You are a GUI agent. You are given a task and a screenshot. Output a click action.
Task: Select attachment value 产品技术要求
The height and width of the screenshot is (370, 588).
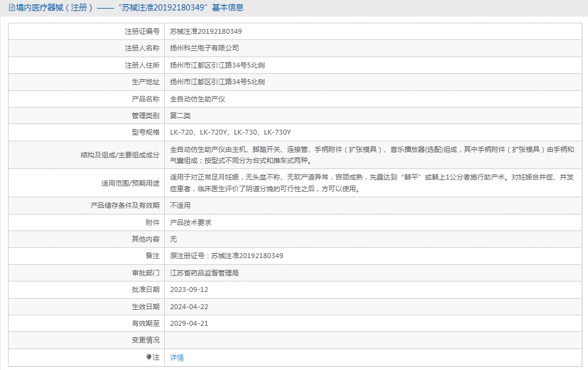pos(191,222)
